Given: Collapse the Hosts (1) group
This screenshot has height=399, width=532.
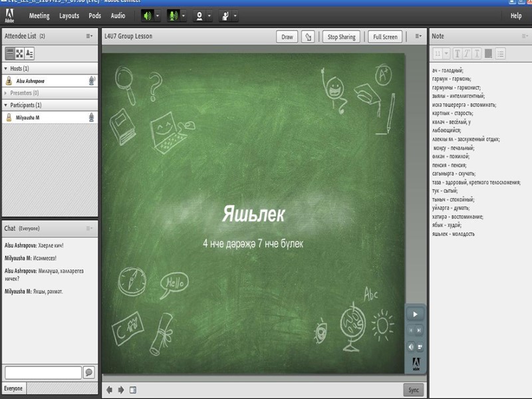Looking at the screenshot, I should (6, 68).
